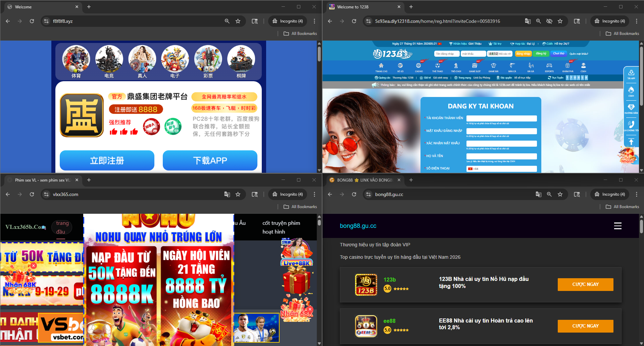Click the 立即注册 register button

[x=107, y=160]
